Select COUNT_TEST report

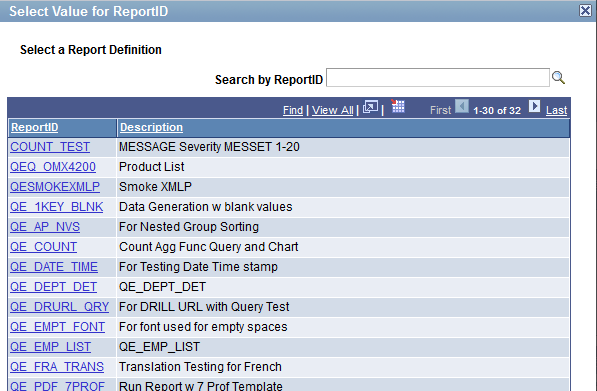pyautogui.click(x=50, y=147)
